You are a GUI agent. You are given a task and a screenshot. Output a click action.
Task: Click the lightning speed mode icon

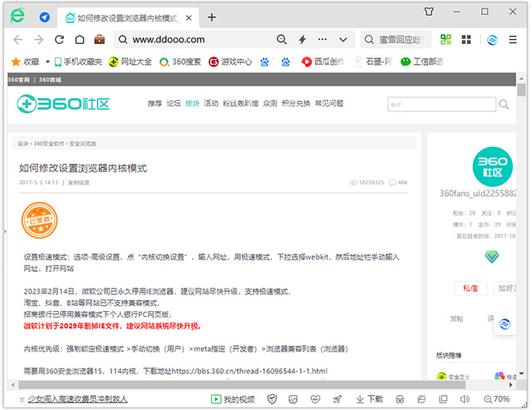click(302, 39)
